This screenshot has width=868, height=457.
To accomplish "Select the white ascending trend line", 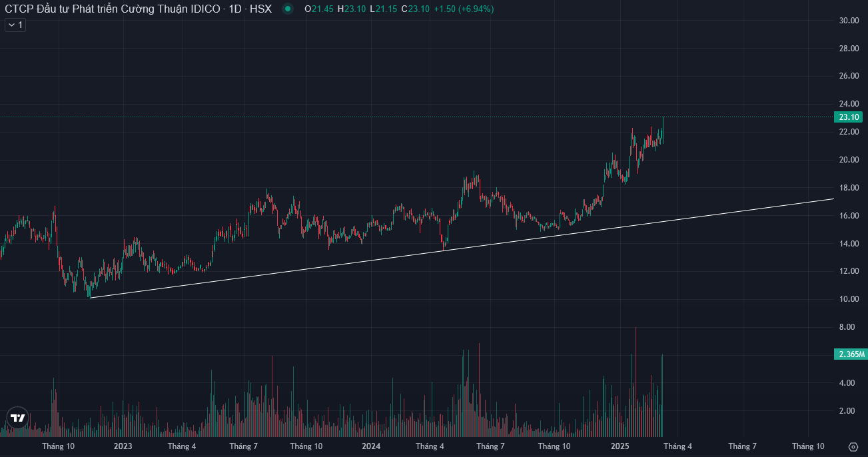I will 462,248.
